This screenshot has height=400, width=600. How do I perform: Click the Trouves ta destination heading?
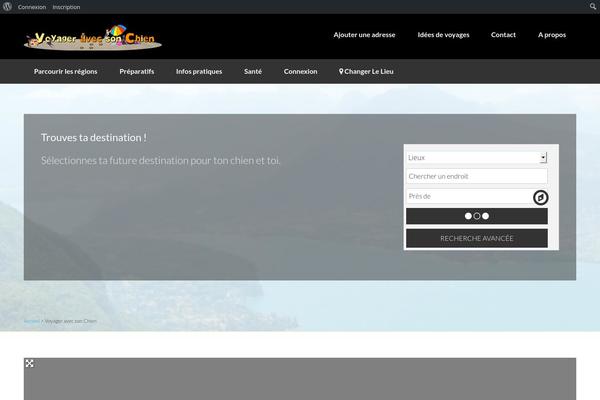click(94, 138)
